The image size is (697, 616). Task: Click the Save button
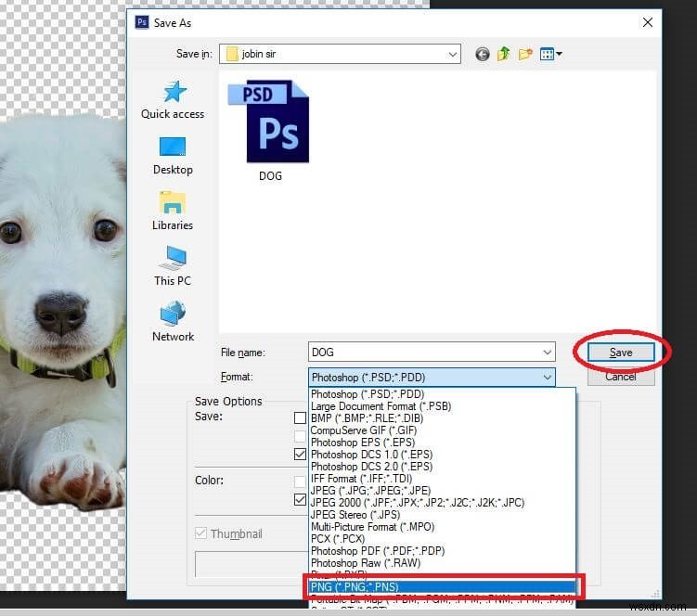coord(621,353)
